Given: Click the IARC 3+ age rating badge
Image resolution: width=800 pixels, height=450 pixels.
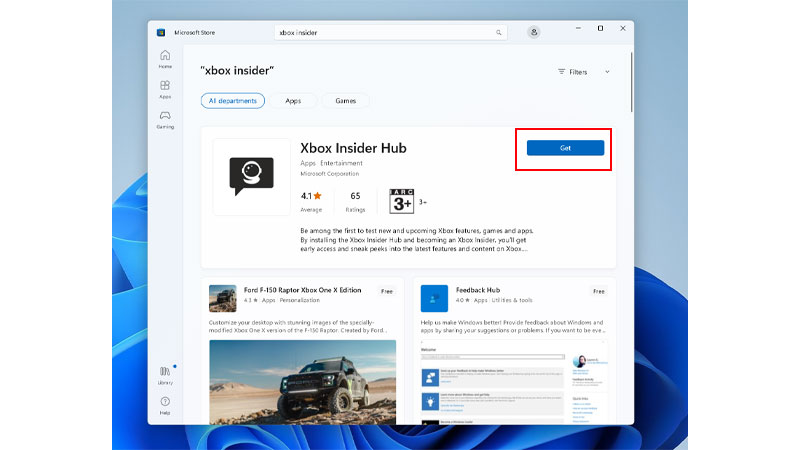Looking at the screenshot, I should coord(402,201).
